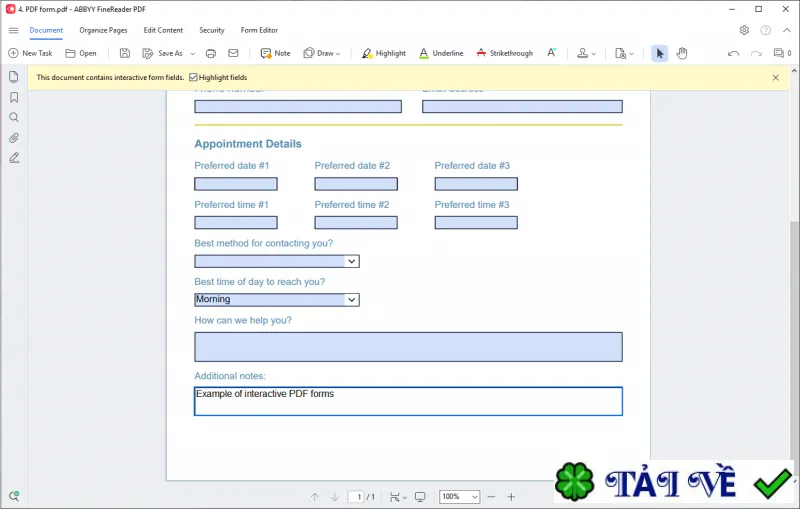Open the help question mark icon
This screenshot has width=800, height=509.
pyautogui.click(x=765, y=30)
